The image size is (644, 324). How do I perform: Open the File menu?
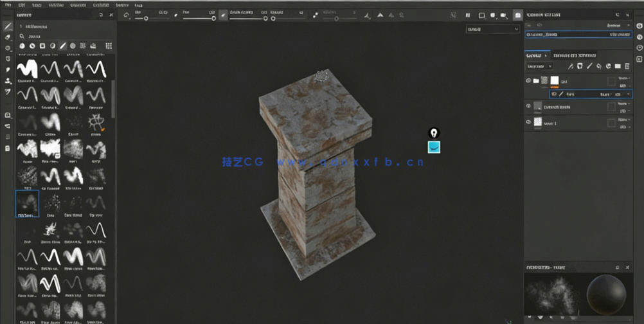[x=8, y=5]
